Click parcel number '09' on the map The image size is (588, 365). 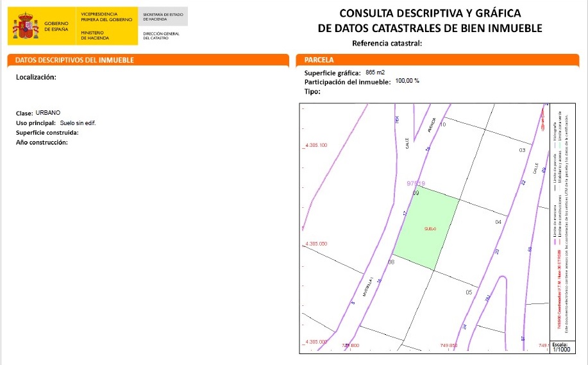(416, 193)
